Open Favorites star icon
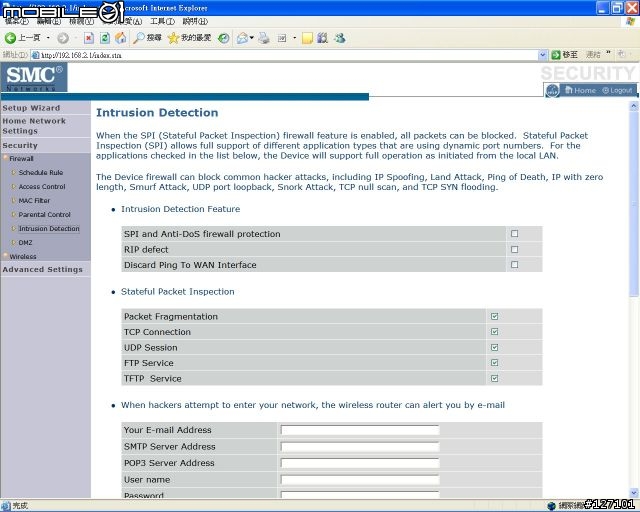 click(x=173, y=38)
